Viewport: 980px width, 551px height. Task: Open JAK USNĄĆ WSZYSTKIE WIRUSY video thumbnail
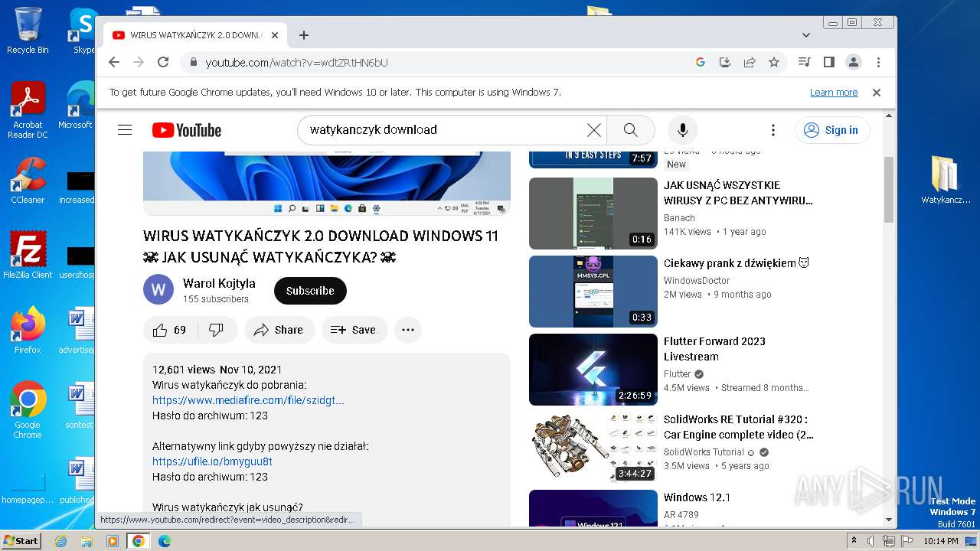[x=593, y=214]
